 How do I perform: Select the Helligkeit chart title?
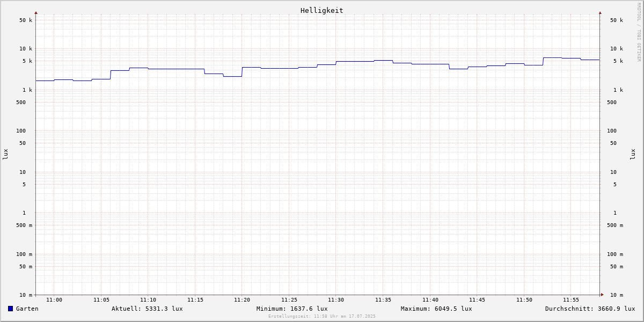coord(322,10)
